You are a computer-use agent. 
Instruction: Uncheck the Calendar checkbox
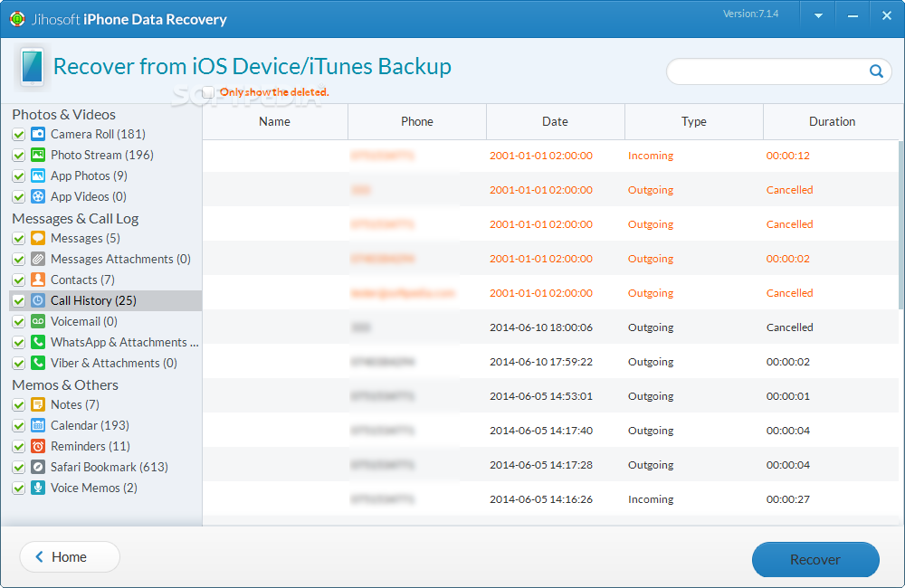point(18,425)
